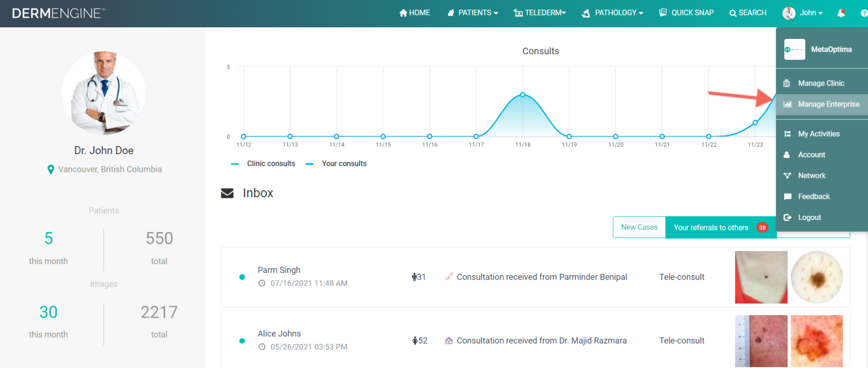Switch to Your referrals to others tab
Viewport: 868px width, 368px height.
pos(721,227)
